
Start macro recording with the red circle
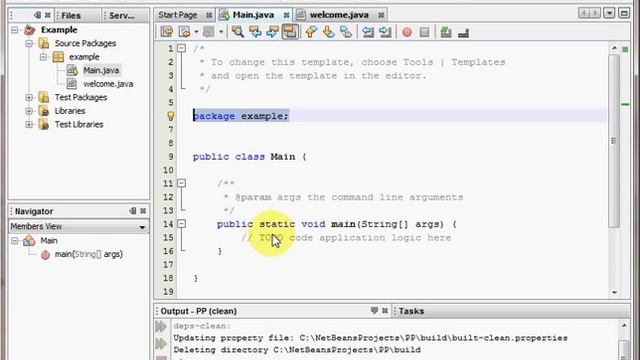(407, 32)
